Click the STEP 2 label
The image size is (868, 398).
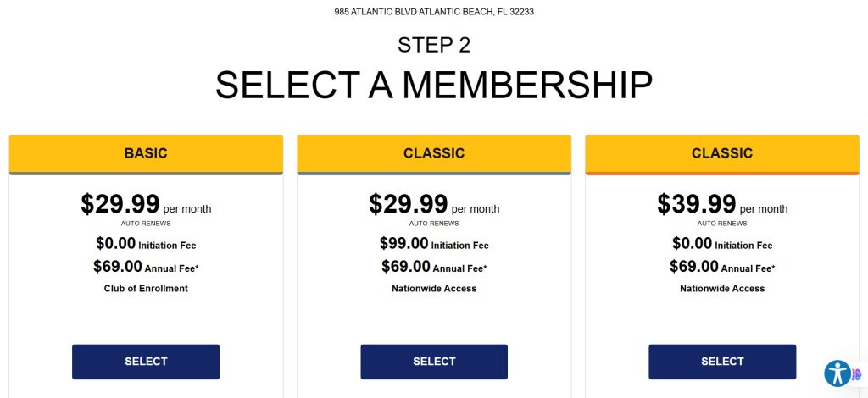tap(434, 45)
